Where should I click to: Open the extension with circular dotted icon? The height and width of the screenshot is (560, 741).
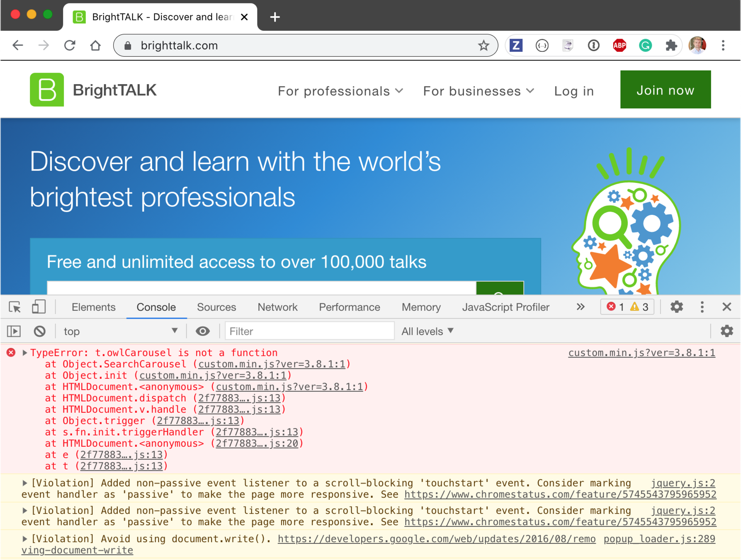(542, 45)
